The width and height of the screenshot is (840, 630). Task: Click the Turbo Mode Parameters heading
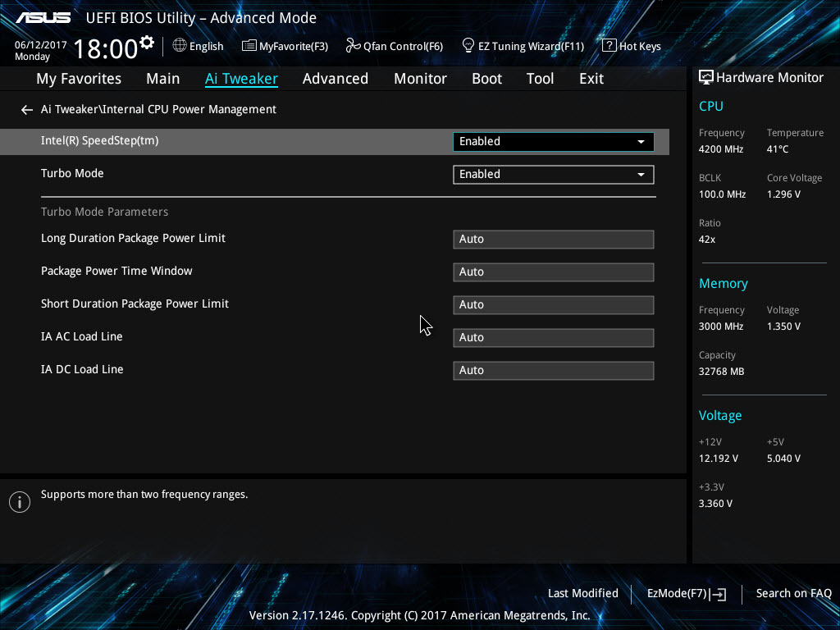(x=104, y=212)
